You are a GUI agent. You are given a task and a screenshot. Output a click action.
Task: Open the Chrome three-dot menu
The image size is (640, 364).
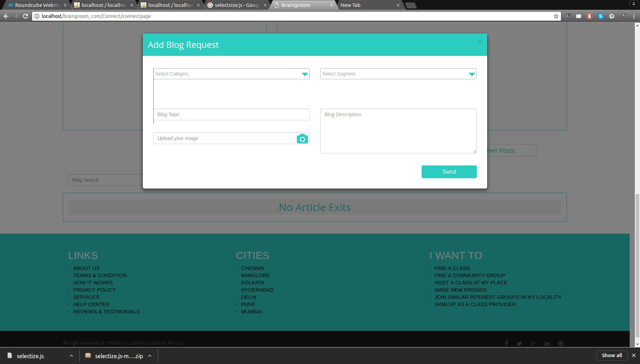[x=634, y=16]
